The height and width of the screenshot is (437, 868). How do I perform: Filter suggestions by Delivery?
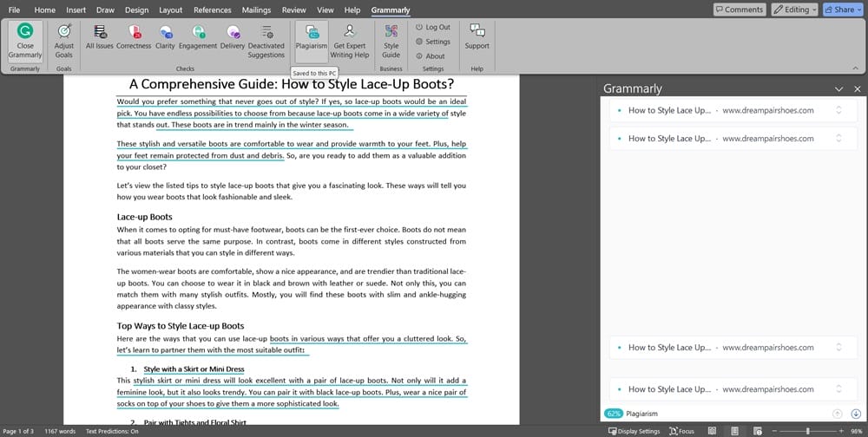coord(233,37)
